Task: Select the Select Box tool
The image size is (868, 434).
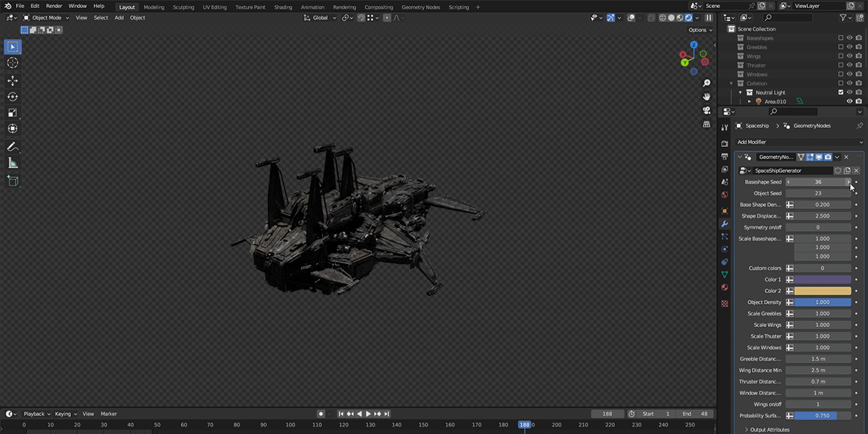Action: [12, 47]
